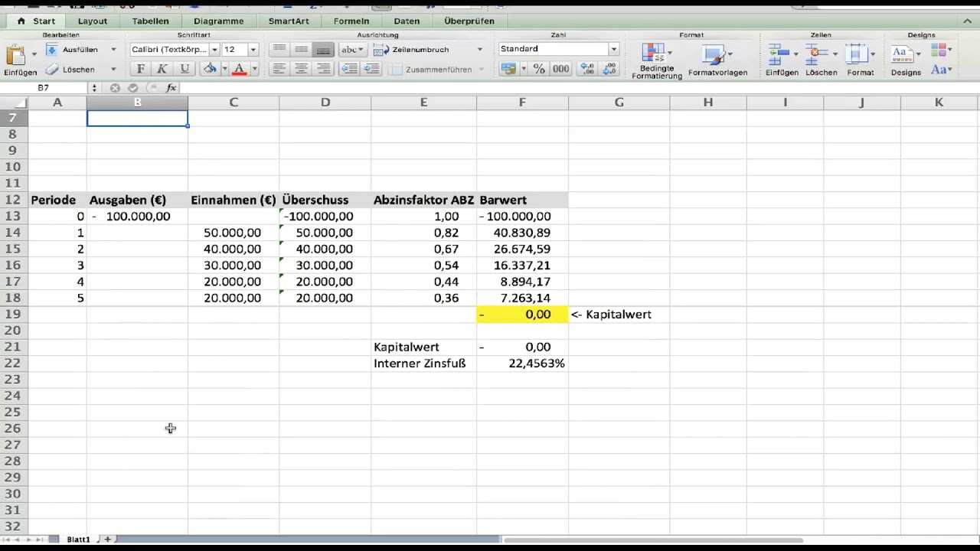
Task: Select the yellow Kapitalwert cell F19
Action: point(522,315)
